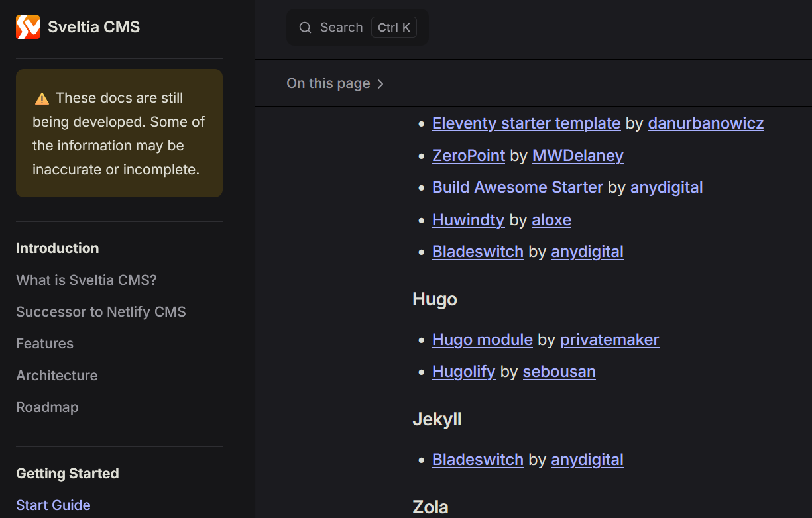Open Bladeswitch link above the Hugo heading
The height and width of the screenshot is (518, 812).
pyautogui.click(x=478, y=252)
